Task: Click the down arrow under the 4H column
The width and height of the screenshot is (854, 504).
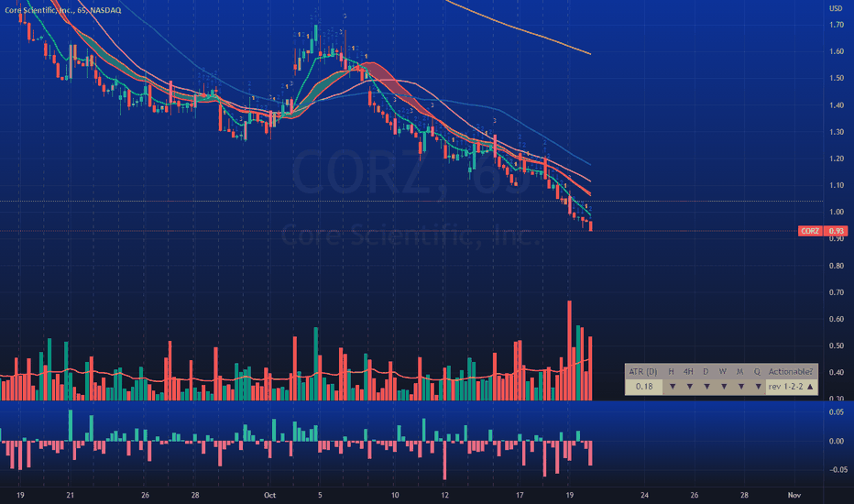Action: [689, 387]
